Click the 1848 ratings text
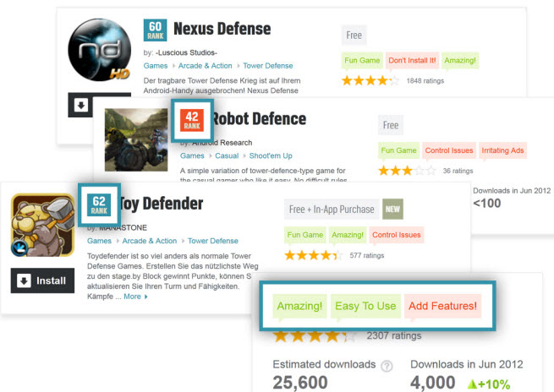Image resolution: width=554 pixels, height=392 pixels. [x=425, y=81]
